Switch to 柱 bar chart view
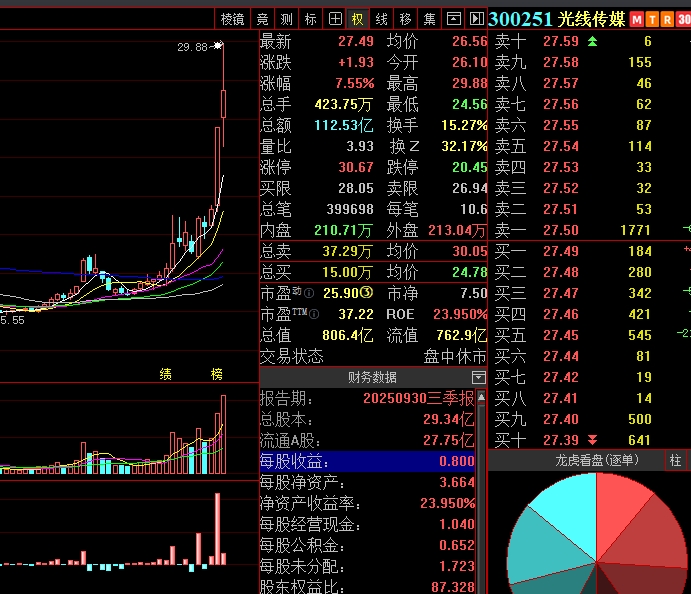The height and width of the screenshot is (594, 691). [x=675, y=460]
